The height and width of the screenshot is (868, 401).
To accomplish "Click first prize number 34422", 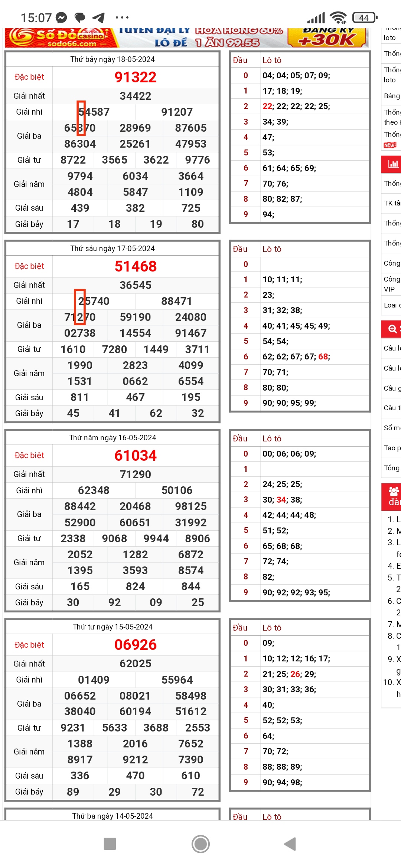I will click(x=136, y=96).
